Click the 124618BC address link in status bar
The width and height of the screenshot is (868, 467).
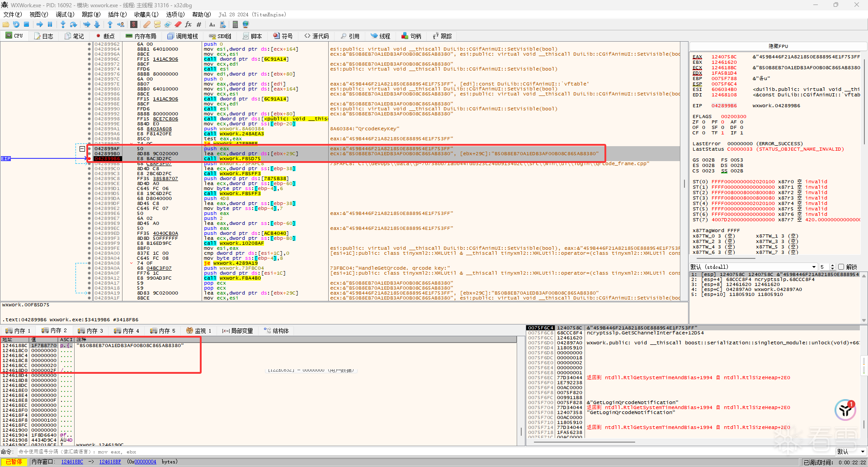(x=72, y=462)
